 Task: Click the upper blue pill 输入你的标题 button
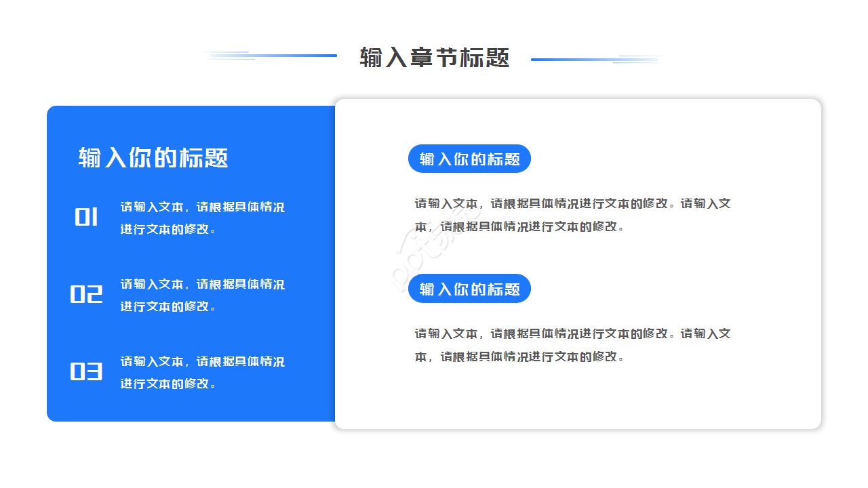[469, 159]
